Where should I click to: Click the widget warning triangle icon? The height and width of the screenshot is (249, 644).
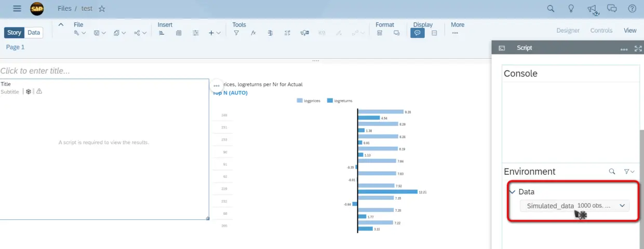[x=39, y=91]
